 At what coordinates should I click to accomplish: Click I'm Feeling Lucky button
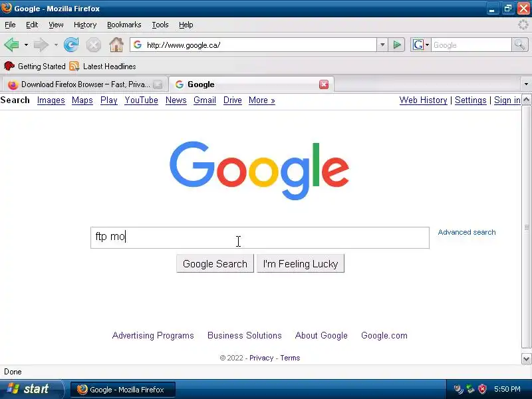(301, 263)
